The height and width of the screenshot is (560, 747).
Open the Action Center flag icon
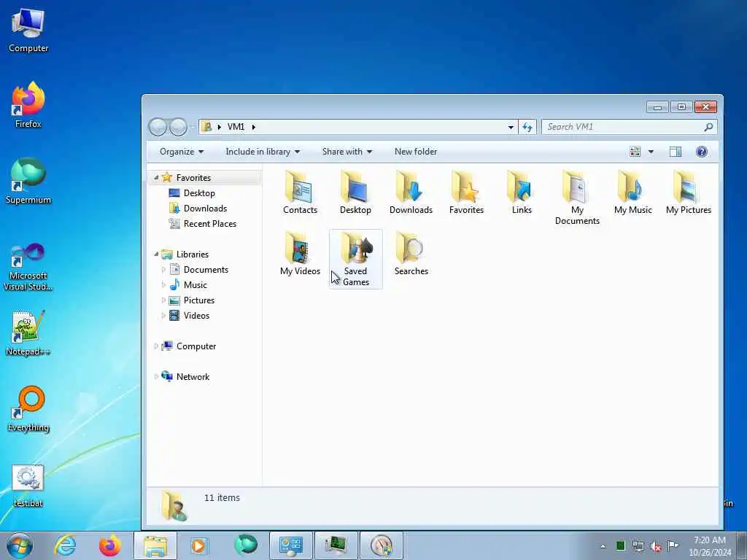tap(673, 545)
